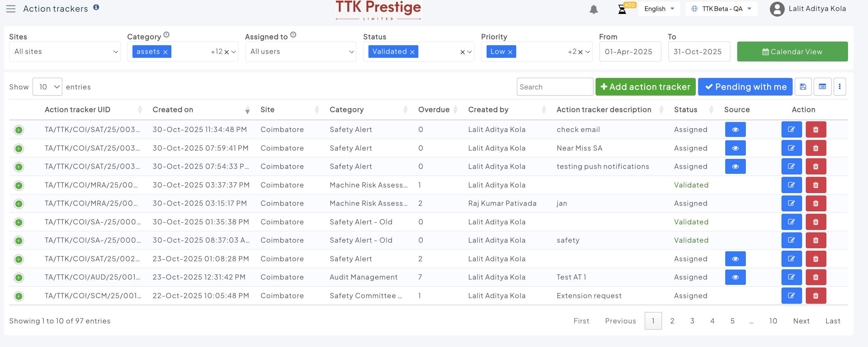Click the Search input field
This screenshot has width=868, height=347.
pyautogui.click(x=554, y=87)
